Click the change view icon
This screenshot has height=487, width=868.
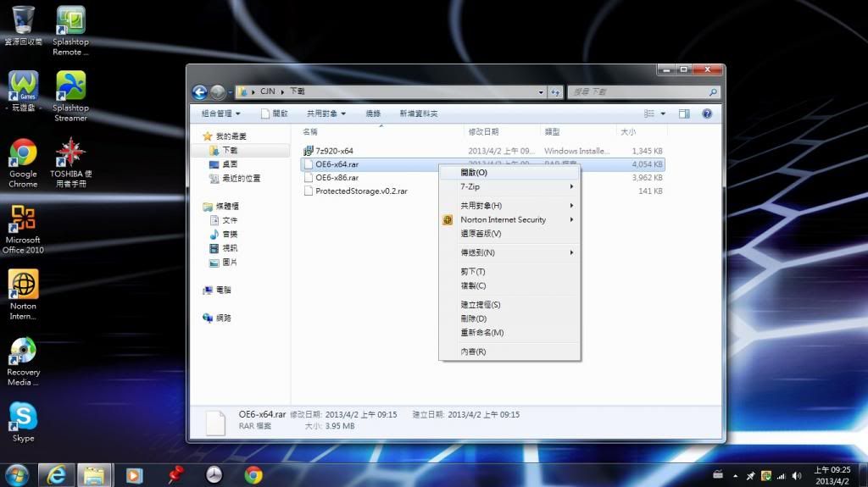coord(649,113)
